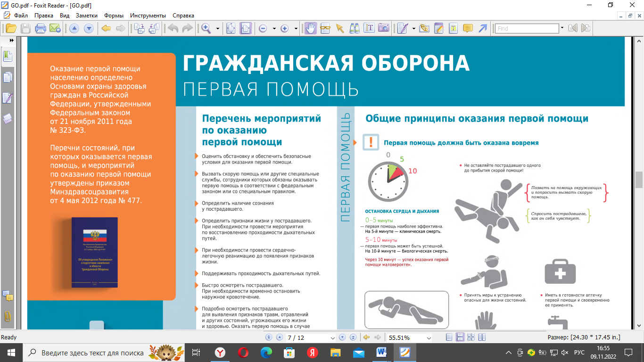Click the Zoom In plus button
644x362 pixels.
click(x=285, y=28)
